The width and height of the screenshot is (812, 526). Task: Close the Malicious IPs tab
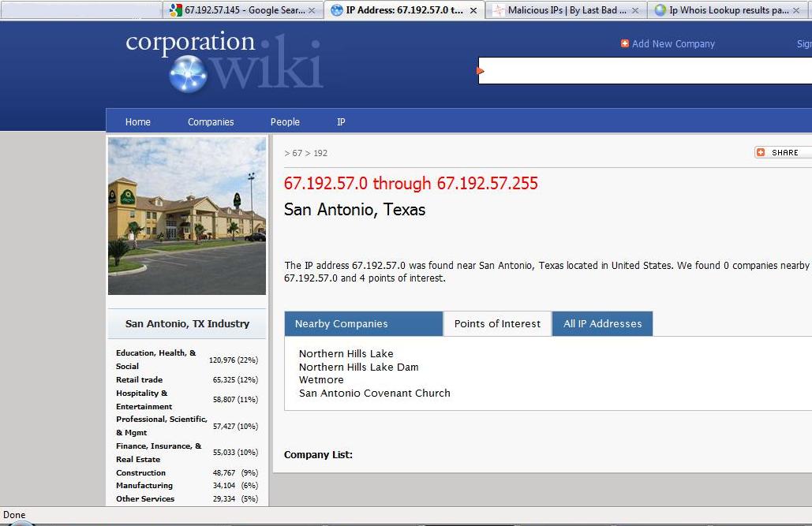[635, 10]
